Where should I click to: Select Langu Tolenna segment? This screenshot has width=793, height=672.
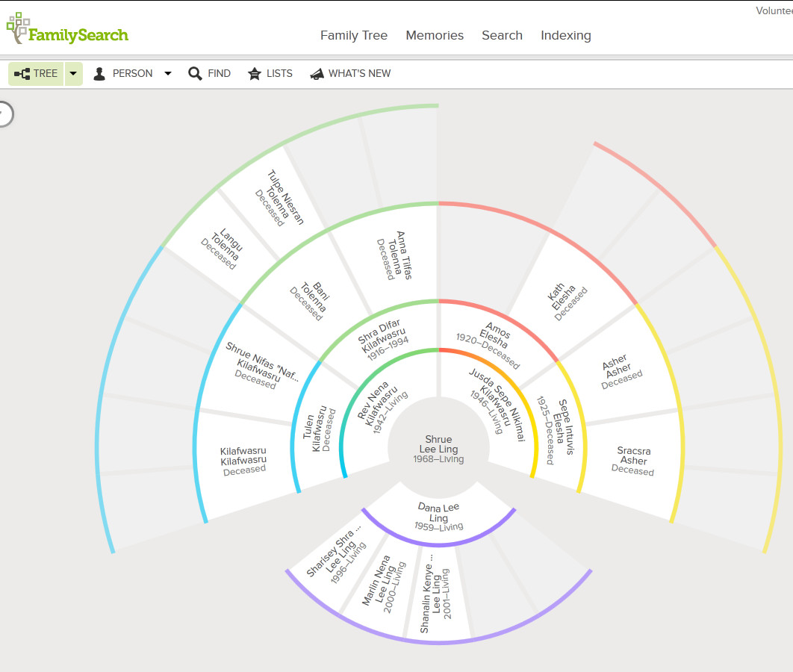222,247
